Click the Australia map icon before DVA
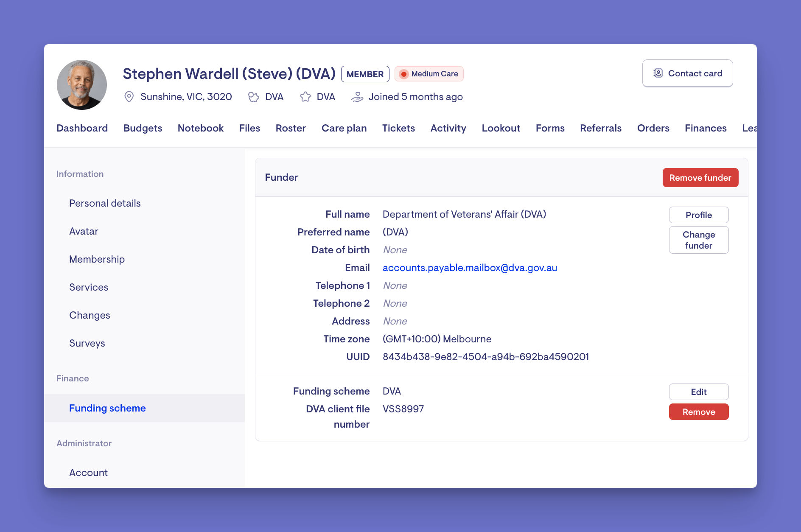Viewport: 801px width, 532px height. 254,97
